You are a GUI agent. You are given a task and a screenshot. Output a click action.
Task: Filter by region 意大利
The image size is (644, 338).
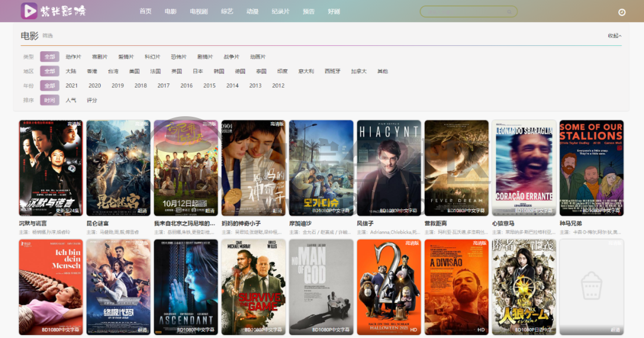coord(306,71)
